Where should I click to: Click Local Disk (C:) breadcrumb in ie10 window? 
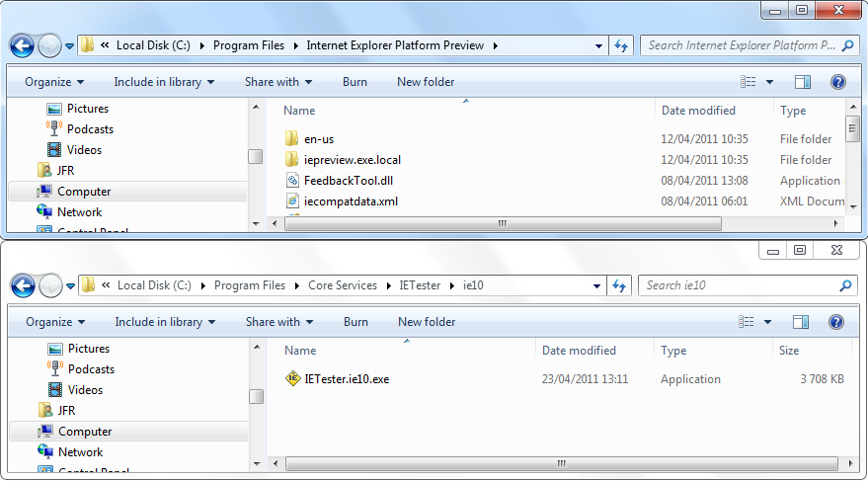[x=154, y=285]
